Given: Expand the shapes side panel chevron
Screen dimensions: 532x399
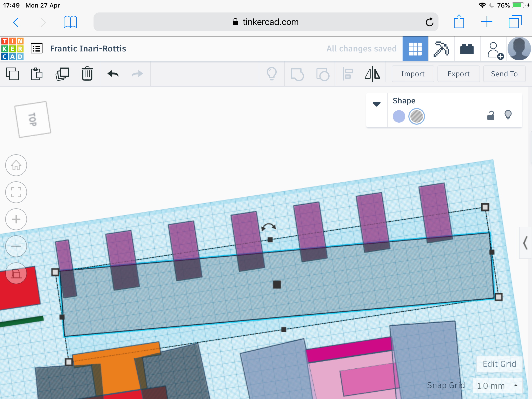Looking at the screenshot, I should tap(526, 243).
